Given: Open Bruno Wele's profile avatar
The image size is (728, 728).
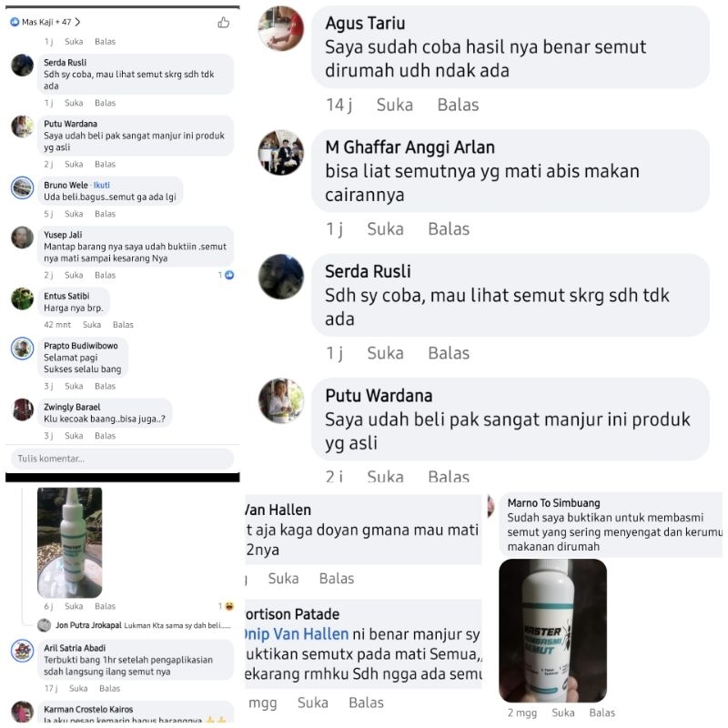Looking at the screenshot, I should pos(22,187).
